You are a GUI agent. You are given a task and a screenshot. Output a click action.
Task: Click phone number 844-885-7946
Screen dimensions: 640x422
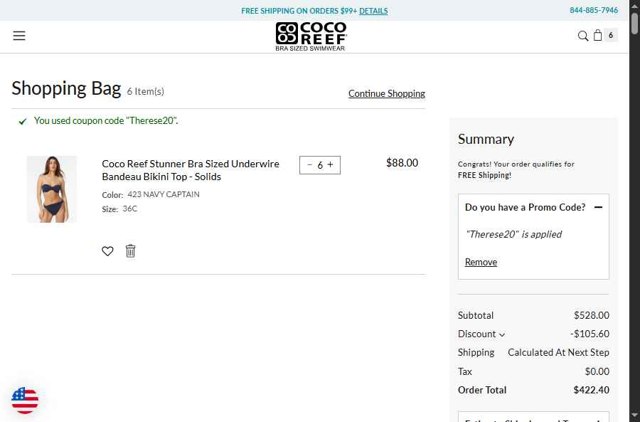[594, 10]
